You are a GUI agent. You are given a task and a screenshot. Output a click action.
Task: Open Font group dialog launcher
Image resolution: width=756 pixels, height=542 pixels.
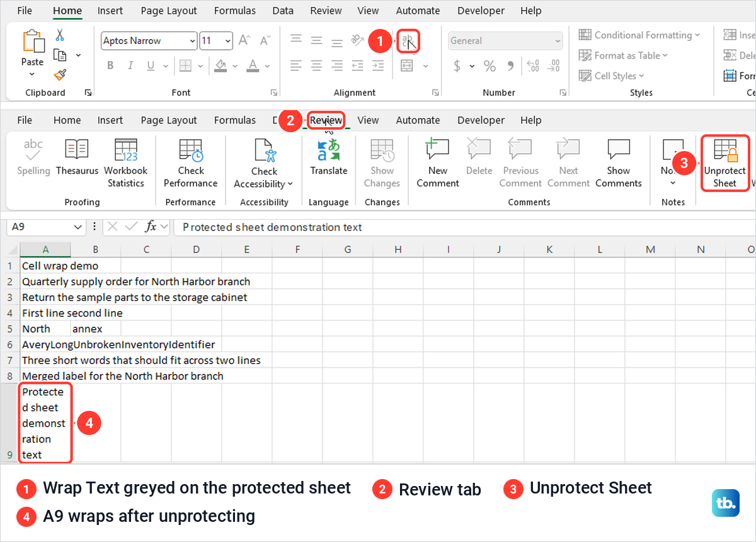pyautogui.click(x=273, y=93)
